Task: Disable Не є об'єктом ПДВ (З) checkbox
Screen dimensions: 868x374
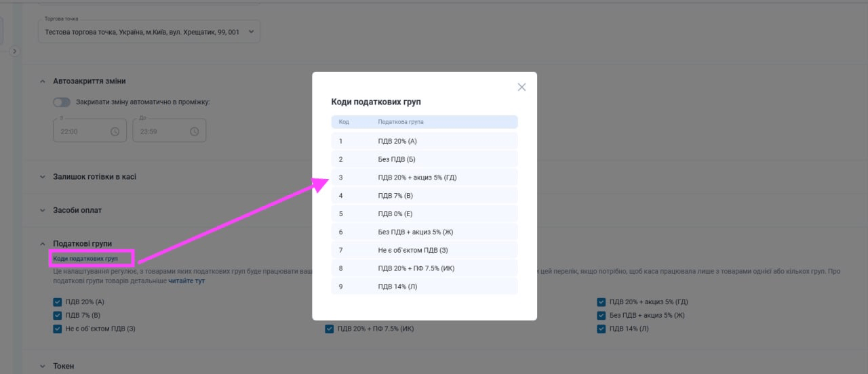Action: pyautogui.click(x=58, y=329)
